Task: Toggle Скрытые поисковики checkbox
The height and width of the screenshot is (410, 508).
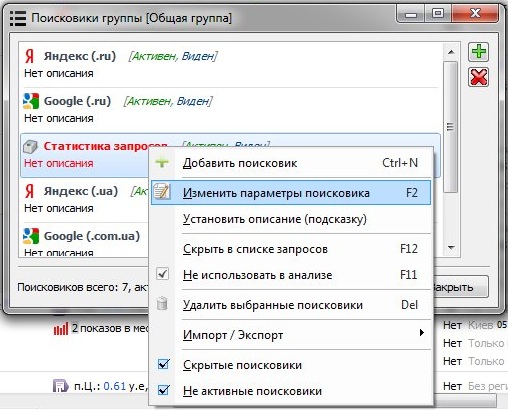Action: [x=163, y=364]
